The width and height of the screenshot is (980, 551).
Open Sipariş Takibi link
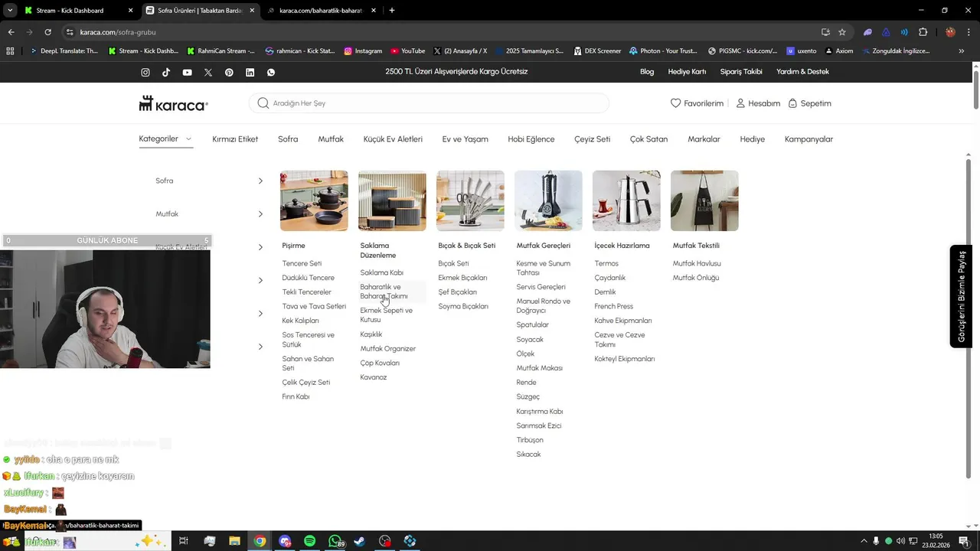pos(741,72)
